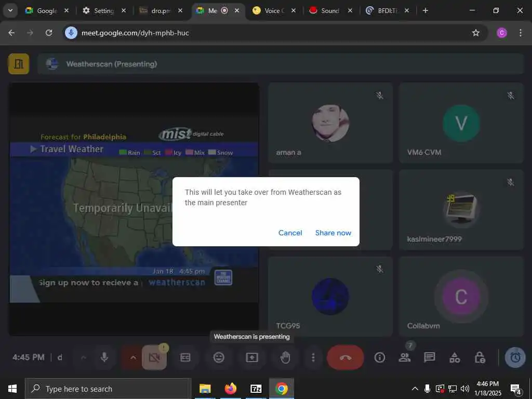This screenshot has height=399, width=532.
Task: Expand video settings chevron beside camera
Action: [x=133, y=357]
